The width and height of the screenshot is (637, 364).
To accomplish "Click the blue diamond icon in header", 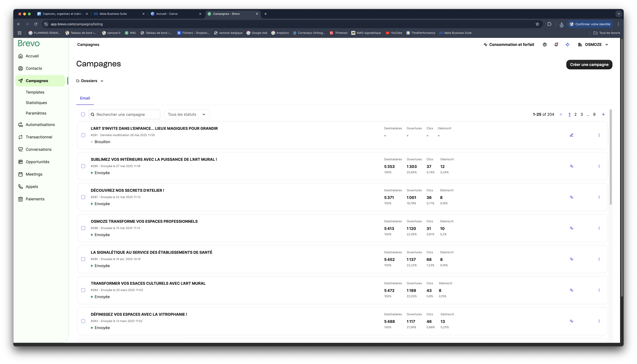I will pyautogui.click(x=568, y=44).
